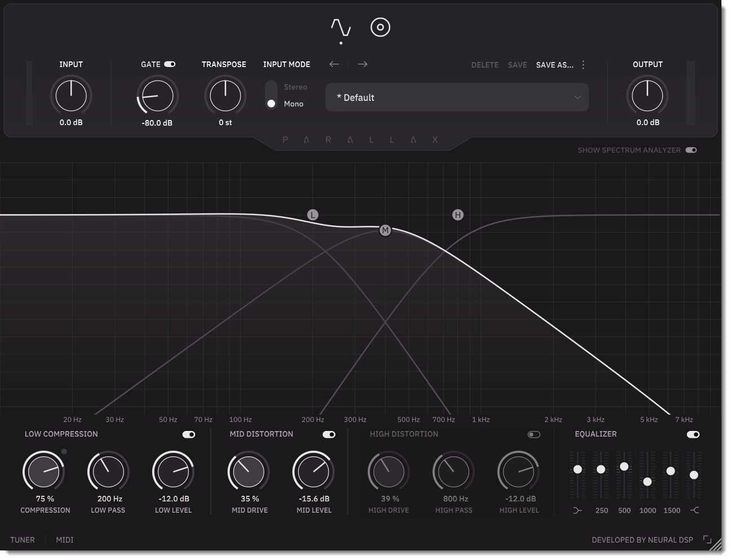
Task: Click the Gate threshold knob
Action: (x=157, y=95)
